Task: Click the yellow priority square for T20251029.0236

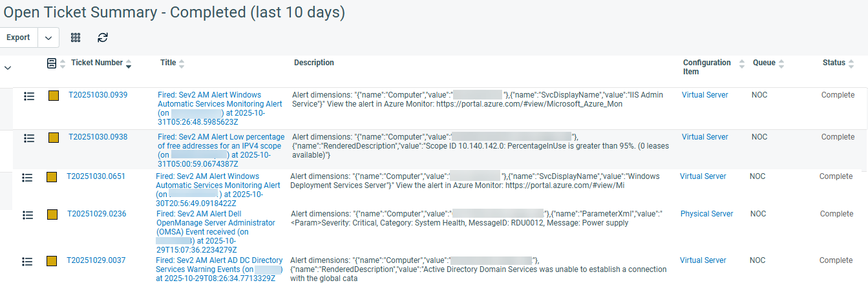Action: pos(52,215)
